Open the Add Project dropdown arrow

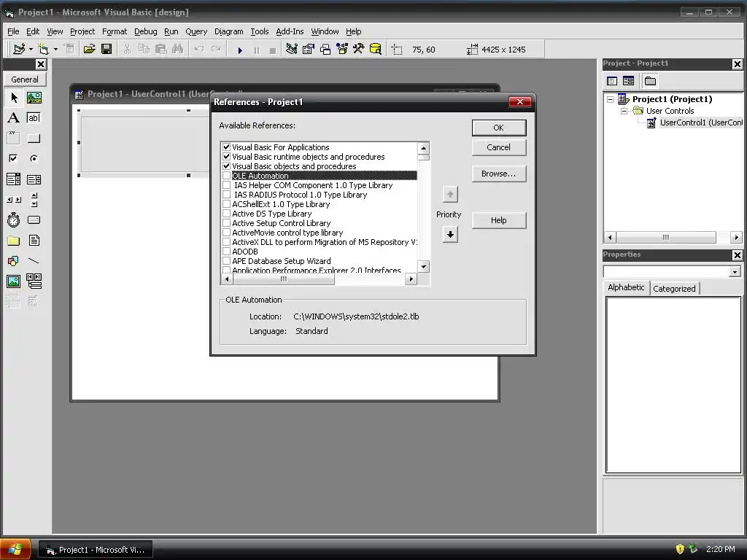(x=31, y=49)
